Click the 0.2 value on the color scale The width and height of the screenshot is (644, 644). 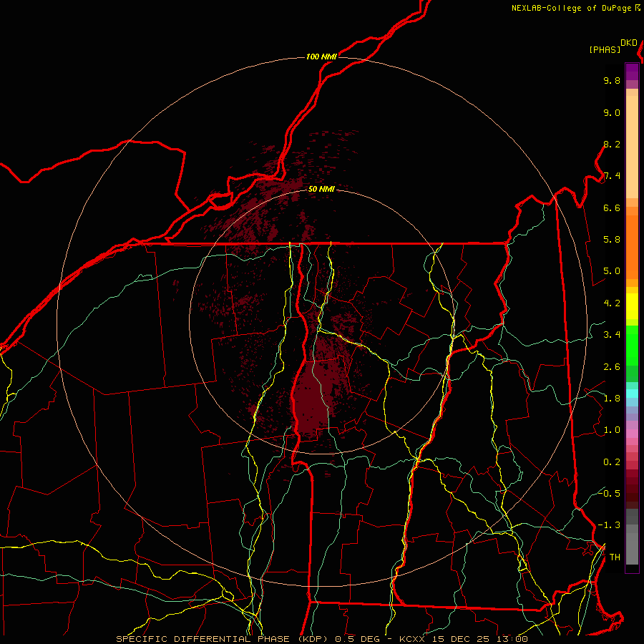(x=612, y=462)
